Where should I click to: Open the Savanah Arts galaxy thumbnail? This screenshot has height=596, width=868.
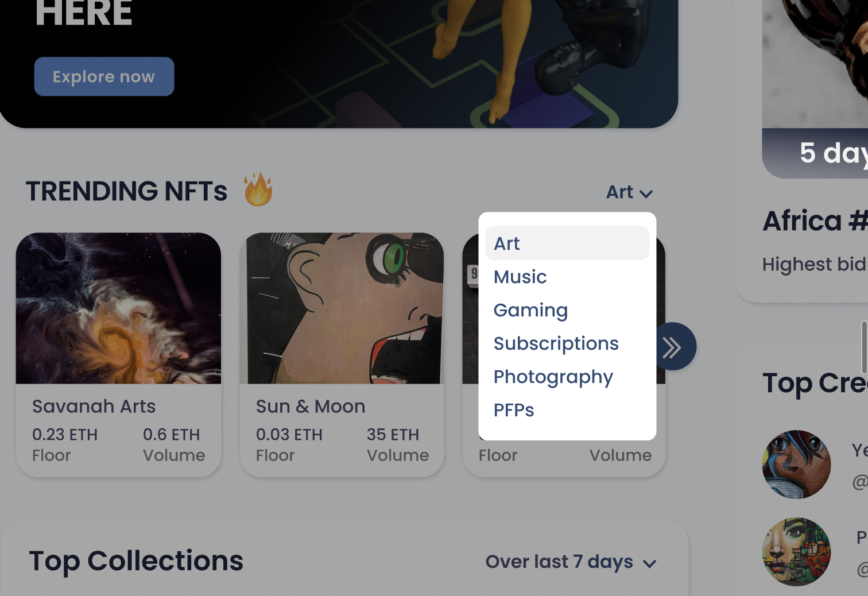[118, 308]
